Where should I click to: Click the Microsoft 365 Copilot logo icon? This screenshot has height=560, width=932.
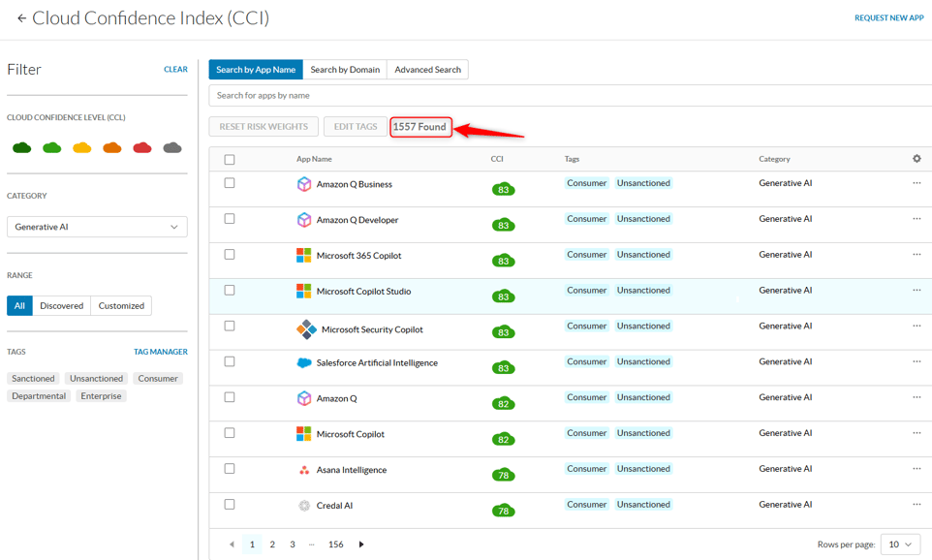(x=304, y=255)
